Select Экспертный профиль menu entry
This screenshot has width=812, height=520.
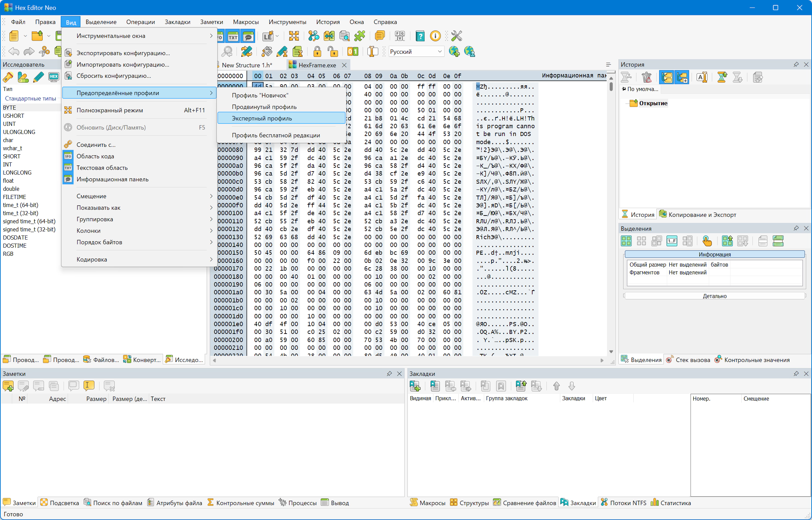pyautogui.click(x=262, y=118)
